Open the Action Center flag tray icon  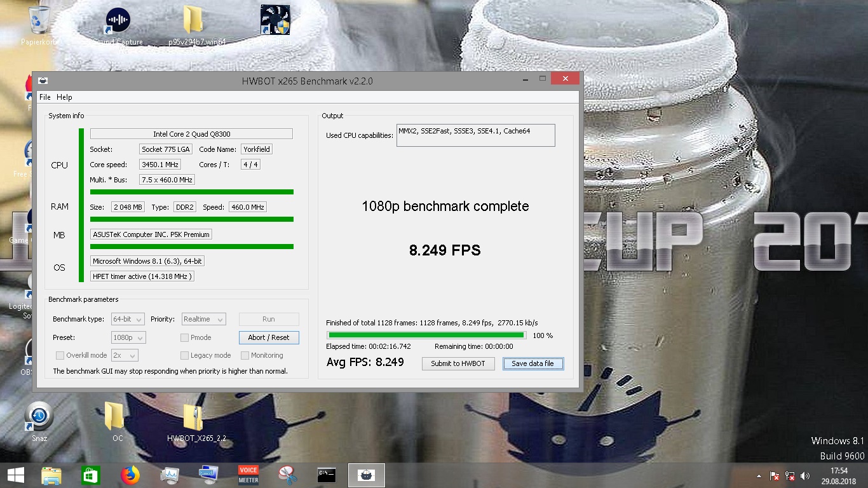(775, 475)
